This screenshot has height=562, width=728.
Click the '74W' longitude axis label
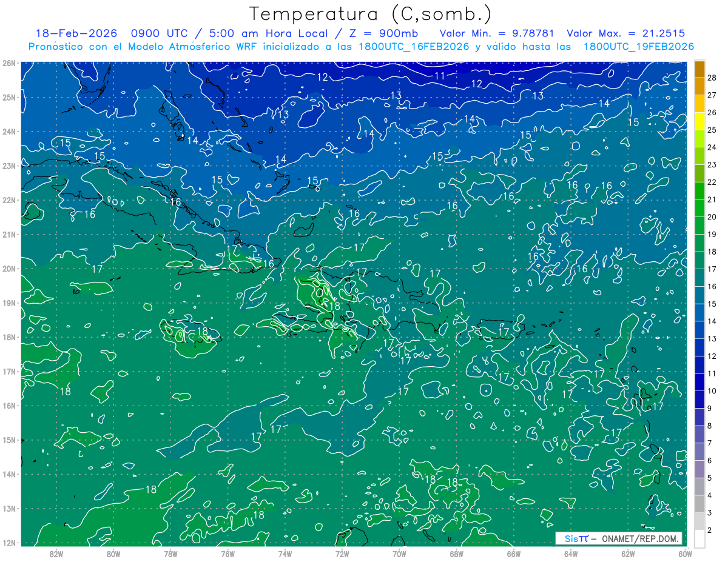[x=285, y=553]
